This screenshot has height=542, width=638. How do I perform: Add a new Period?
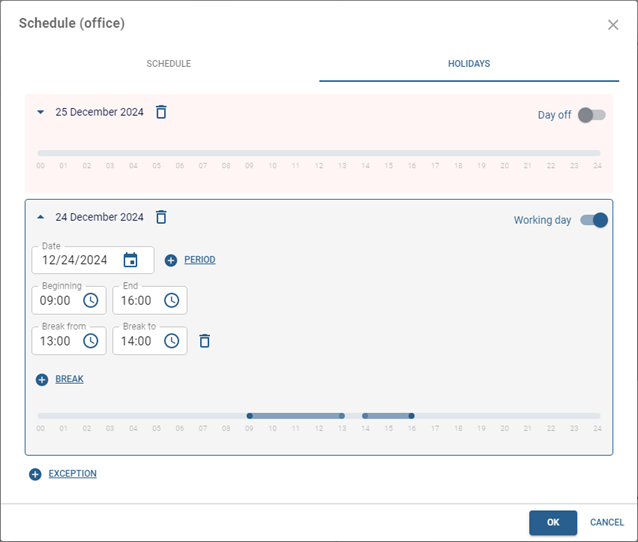click(x=191, y=260)
